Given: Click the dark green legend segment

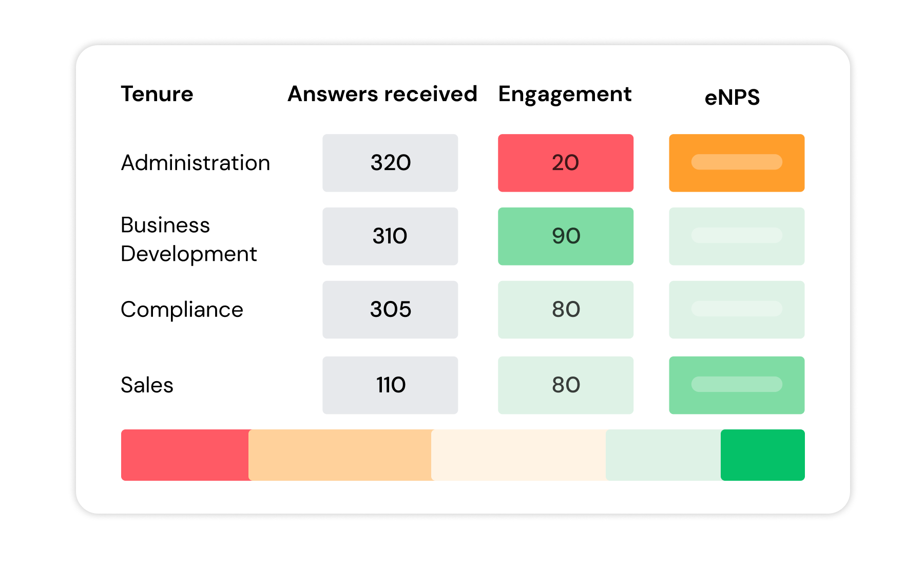Looking at the screenshot, I should 763,455.
